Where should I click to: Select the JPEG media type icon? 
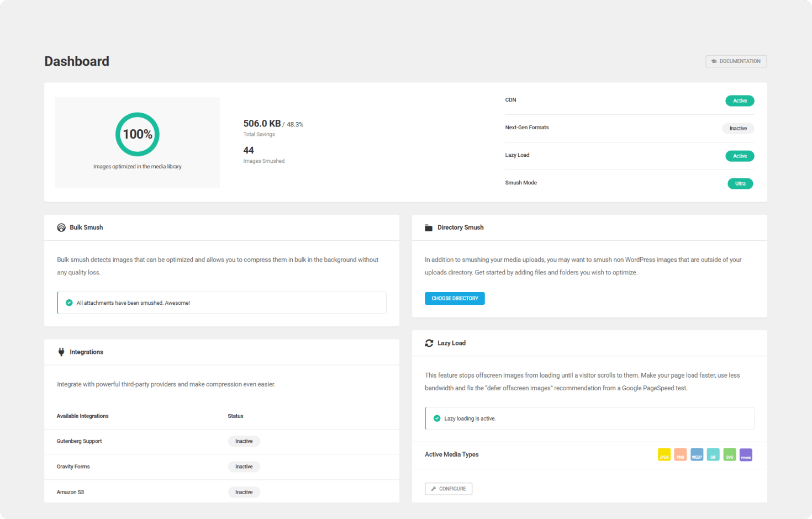pos(664,455)
